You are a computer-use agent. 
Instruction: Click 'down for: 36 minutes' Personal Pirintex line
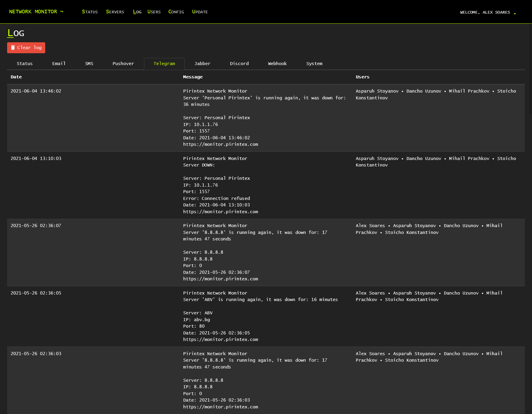pyautogui.click(x=265, y=101)
